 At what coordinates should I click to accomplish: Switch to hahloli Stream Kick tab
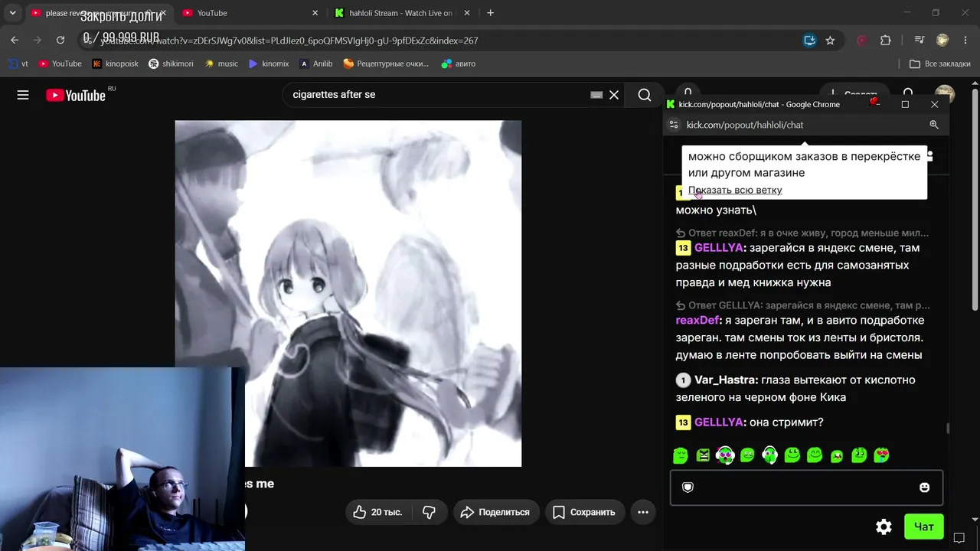pyautogui.click(x=403, y=13)
